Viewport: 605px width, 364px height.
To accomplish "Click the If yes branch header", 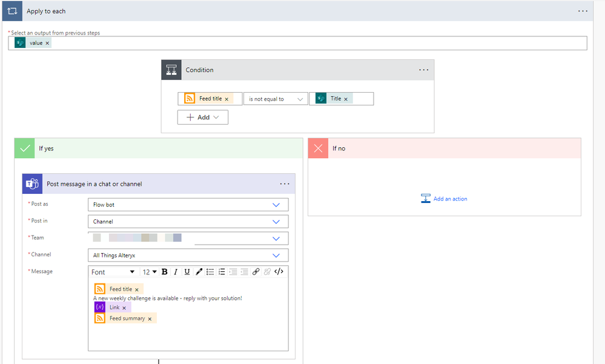I will pos(159,148).
